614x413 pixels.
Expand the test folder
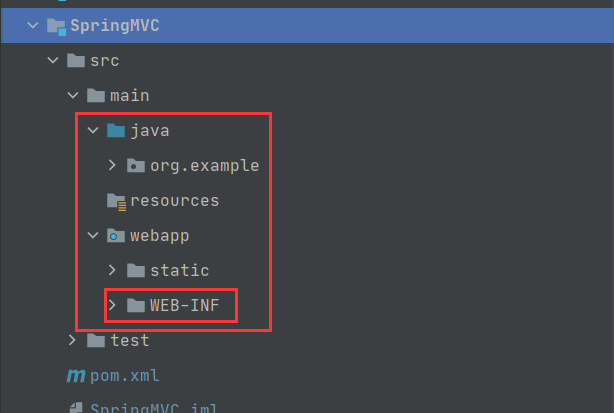tap(72, 340)
